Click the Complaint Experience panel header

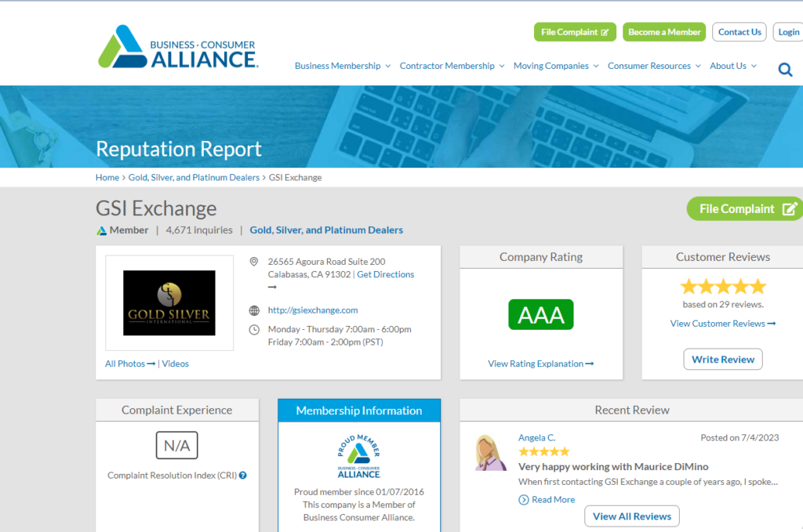coord(176,411)
